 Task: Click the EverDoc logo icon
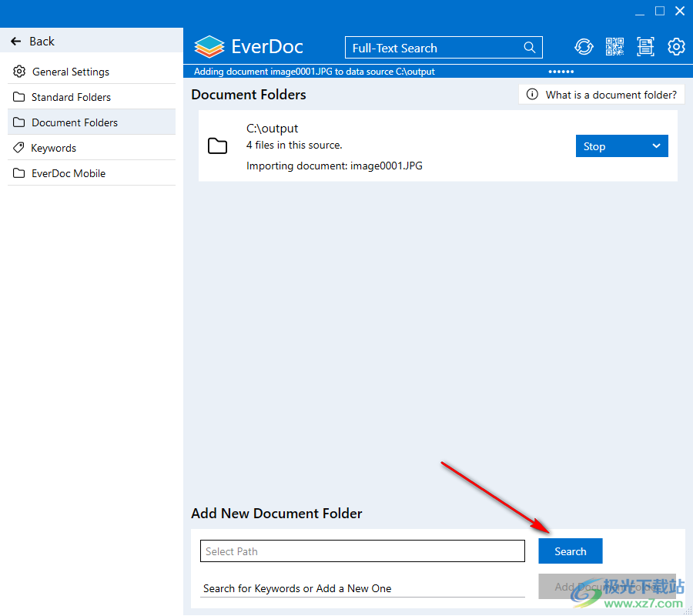point(209,46)
